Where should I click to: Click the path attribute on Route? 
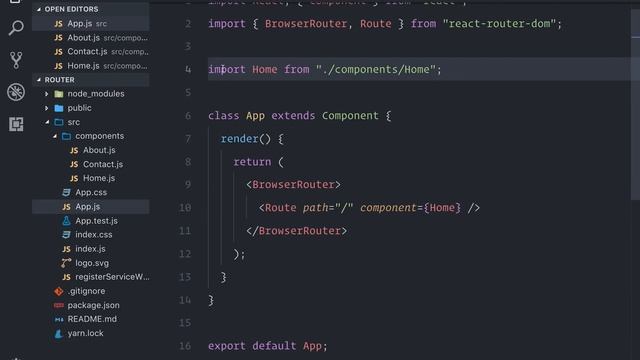tap(316, 208)
